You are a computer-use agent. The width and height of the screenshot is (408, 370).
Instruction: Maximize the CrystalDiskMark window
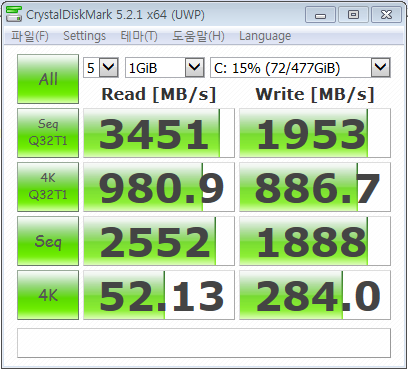(x=353, y=15)
